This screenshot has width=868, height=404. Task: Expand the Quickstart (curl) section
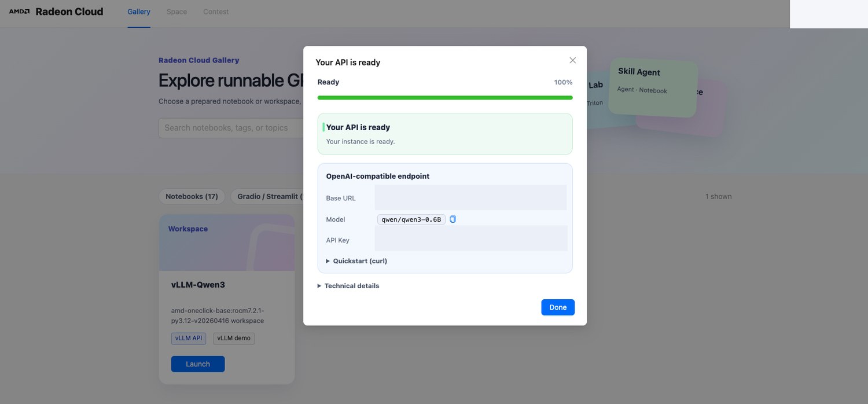pyautogui.click(x=356, y=261)
